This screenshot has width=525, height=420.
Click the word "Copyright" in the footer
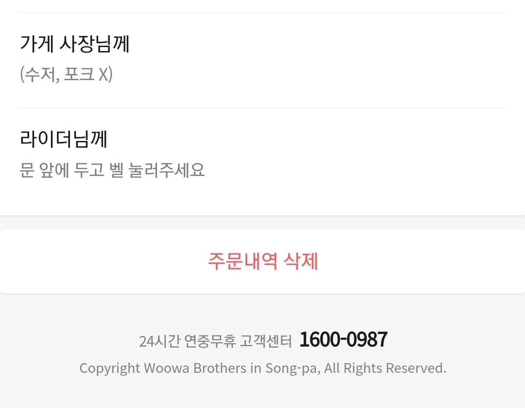click(110, 368)
